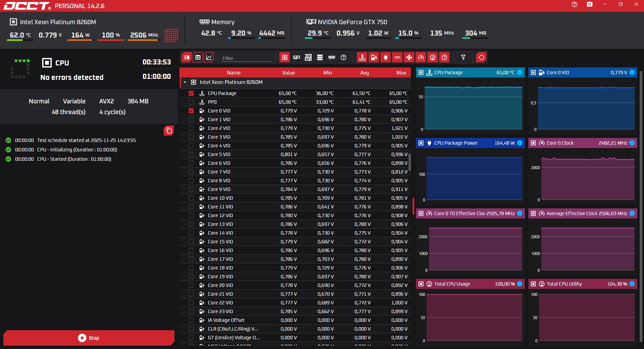The image size is (644, 349).
Task: Click the fan sensor filter icon
Action: [409, 57]
